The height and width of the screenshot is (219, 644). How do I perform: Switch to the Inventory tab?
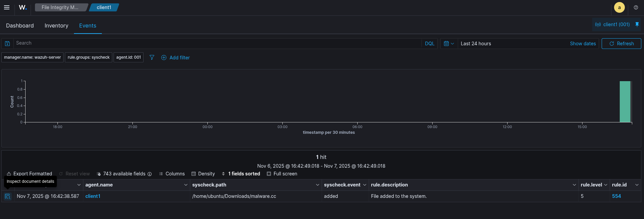point(56,26)
